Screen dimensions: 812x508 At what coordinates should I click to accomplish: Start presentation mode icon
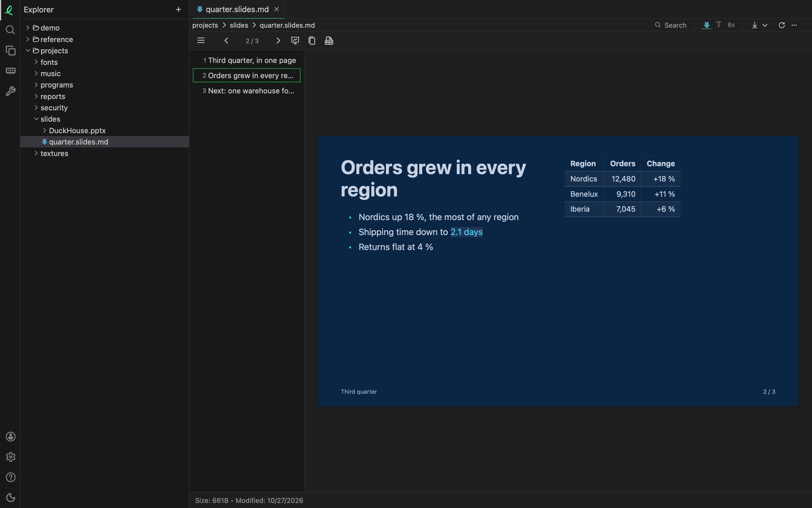(x=295, y=41)
